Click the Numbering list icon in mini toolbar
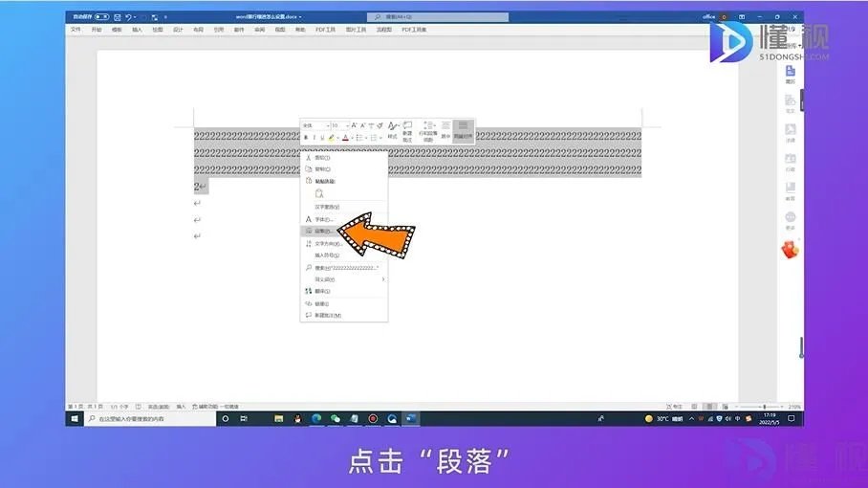The width and height of the screenshot is (868, 488). point(374,138)
